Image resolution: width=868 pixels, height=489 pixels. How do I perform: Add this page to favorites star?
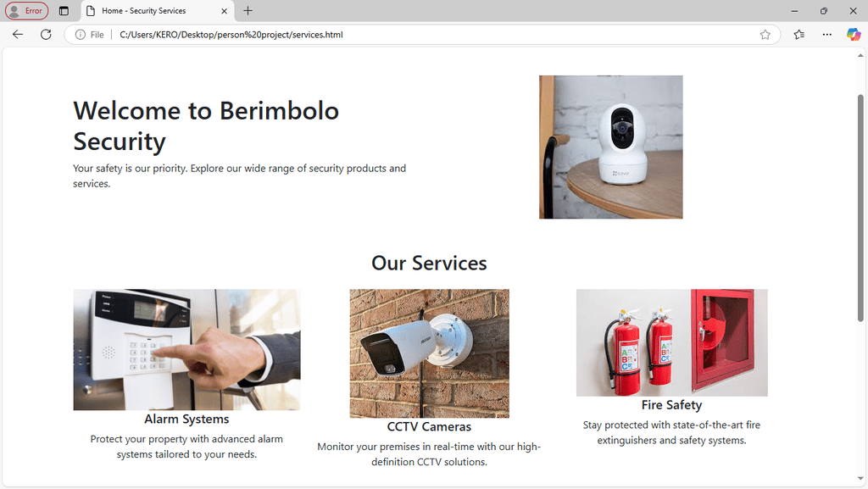[765, 34]
